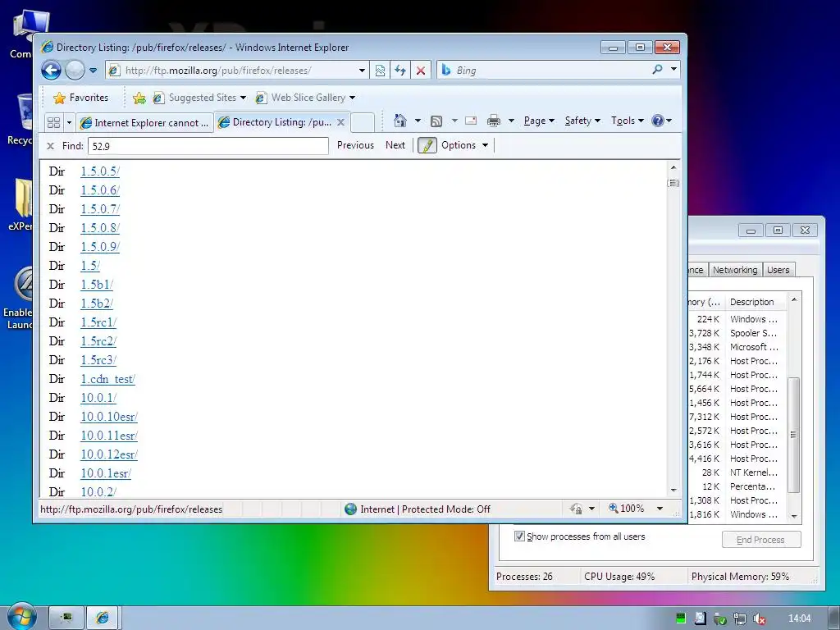Open the 10.0.1esr/ directory link
840x630 pixels.
[106, 473]
